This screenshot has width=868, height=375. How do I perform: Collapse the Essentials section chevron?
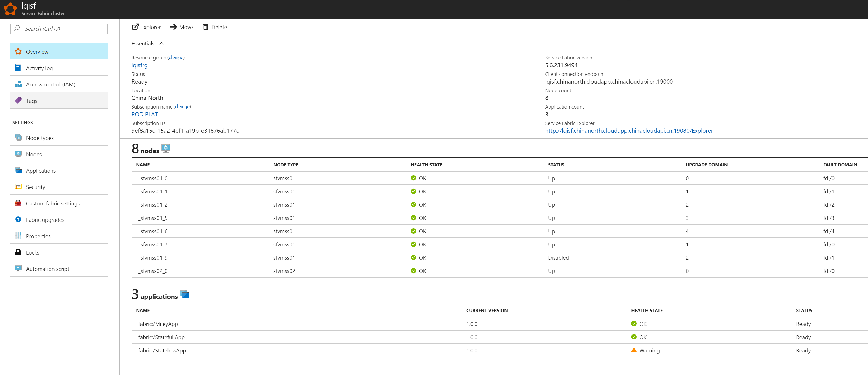click(162, 43)
